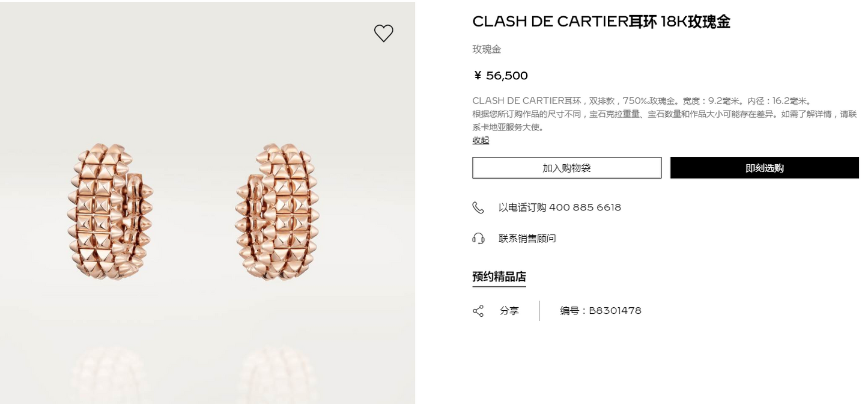Viewport: 868px width, 404px height.
Task: Select the right rose gold earring image
Action: (x=278, y=211)
